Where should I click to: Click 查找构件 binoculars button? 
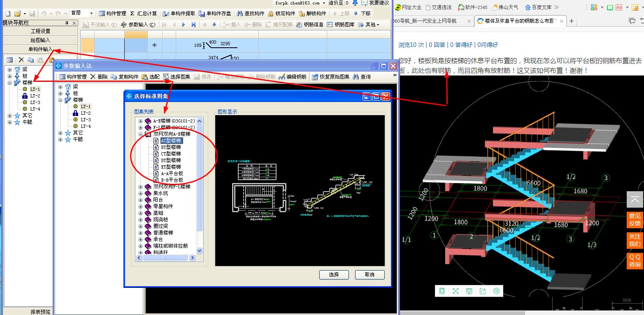(250, 14)
